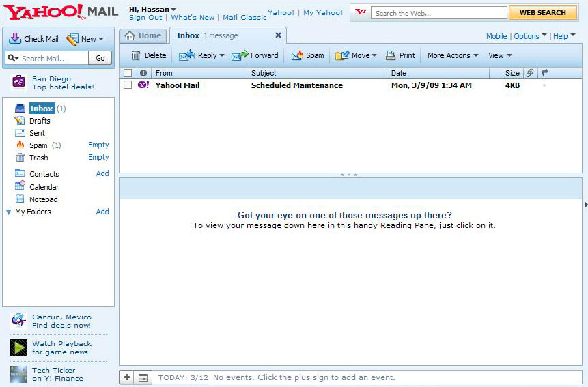Click the Spam flame icon in sidebar

(20, 145)
